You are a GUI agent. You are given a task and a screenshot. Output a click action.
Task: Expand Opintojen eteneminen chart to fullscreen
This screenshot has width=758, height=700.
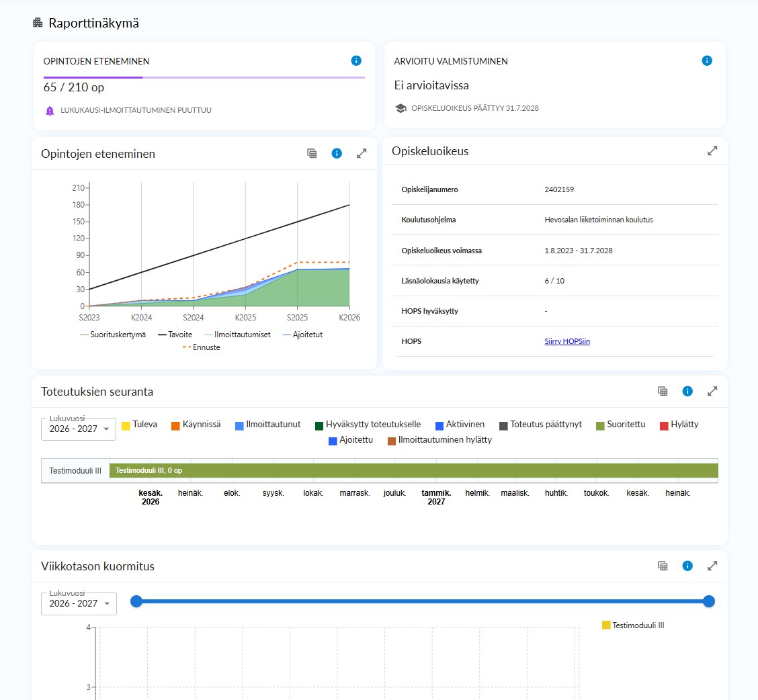362,153
